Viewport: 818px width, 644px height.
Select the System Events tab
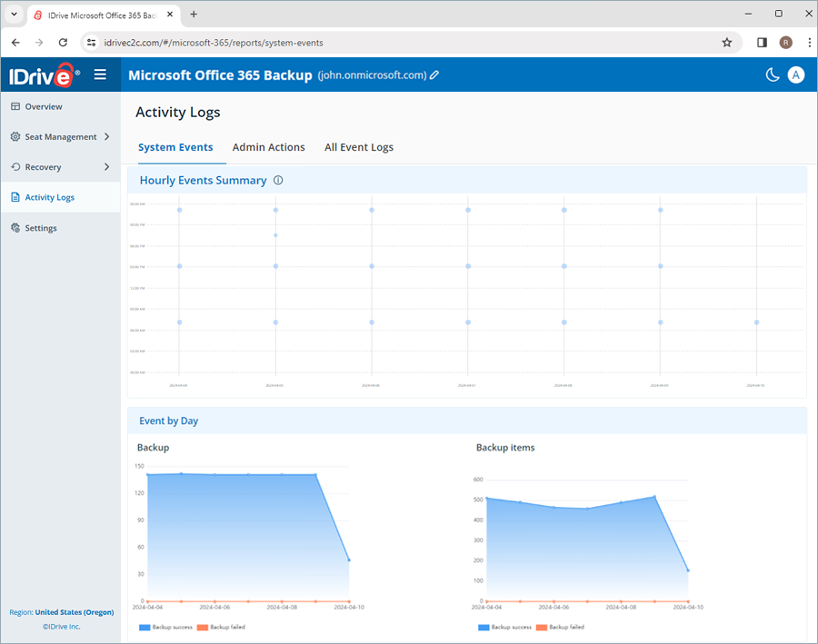coord(175,147)
